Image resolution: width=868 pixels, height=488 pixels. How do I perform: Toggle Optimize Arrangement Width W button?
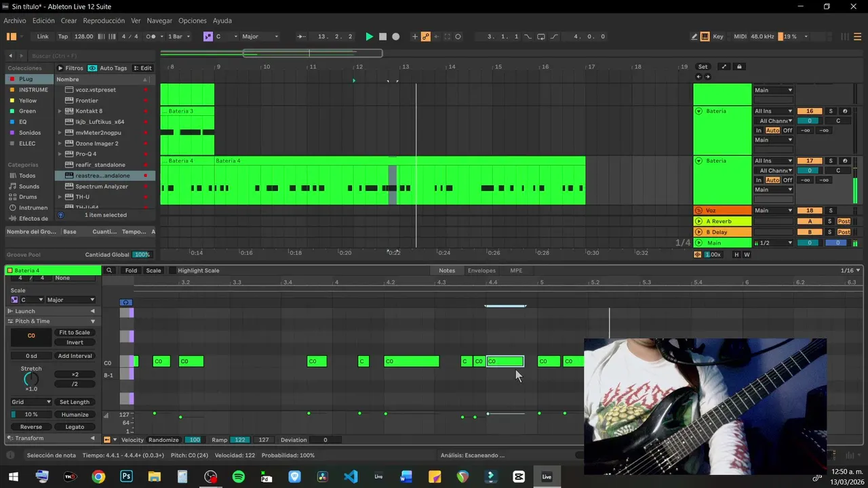click(747, 254)
